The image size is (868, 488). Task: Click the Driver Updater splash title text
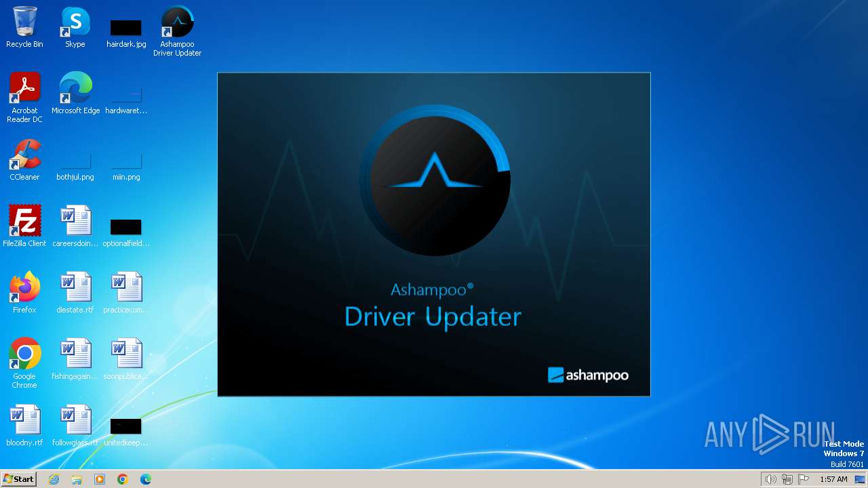tap(433, 317)
